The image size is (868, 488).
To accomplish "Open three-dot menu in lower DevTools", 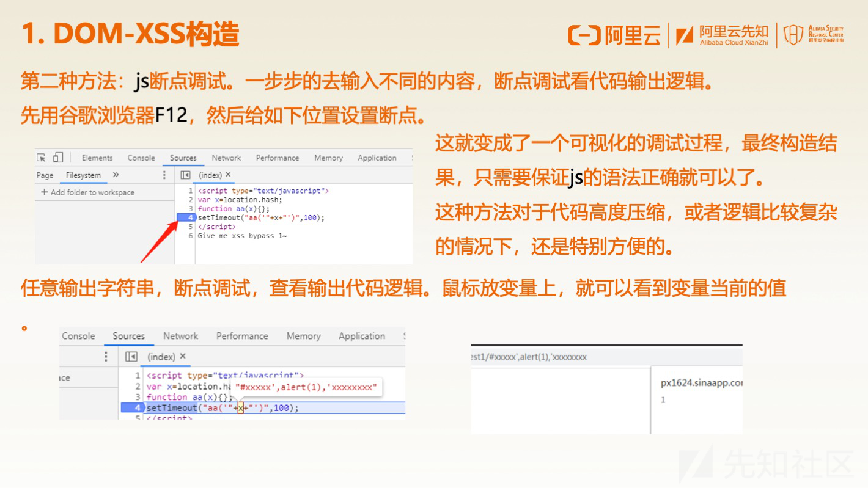I will [106, 357].
